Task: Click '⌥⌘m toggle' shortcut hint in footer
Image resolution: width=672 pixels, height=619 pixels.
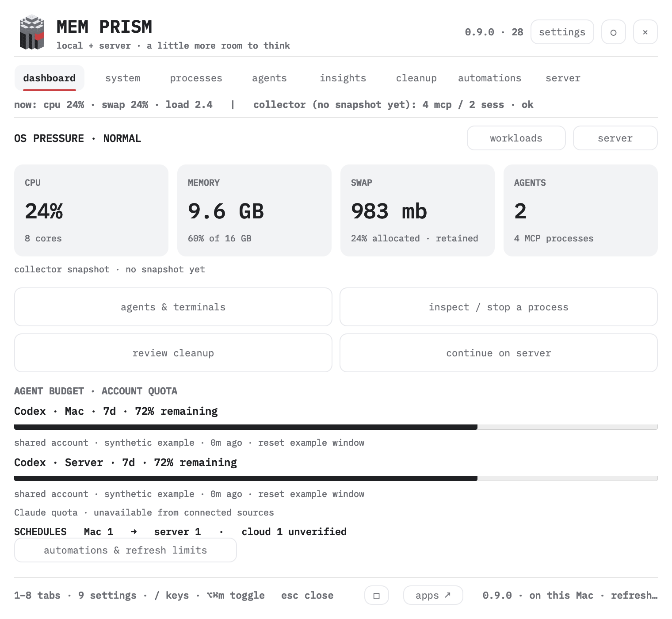Action: click(x=236, y=596)
